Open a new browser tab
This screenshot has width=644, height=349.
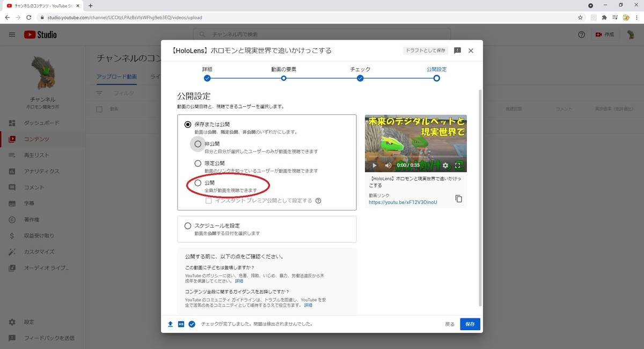coord(90,5)
